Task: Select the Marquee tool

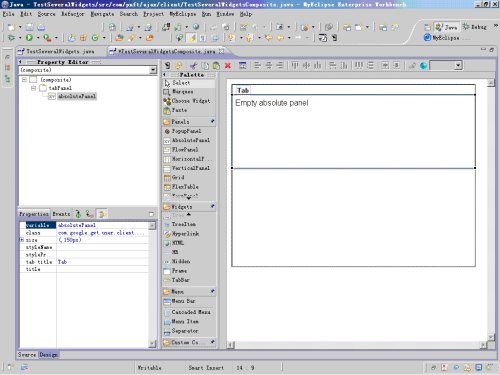Action: 179,91
